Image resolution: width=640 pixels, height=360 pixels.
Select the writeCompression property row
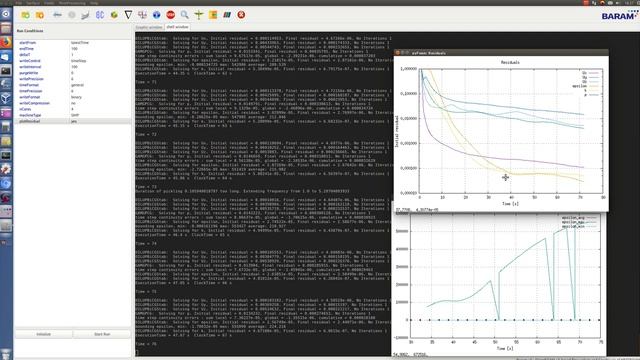[x=73, y=103]
